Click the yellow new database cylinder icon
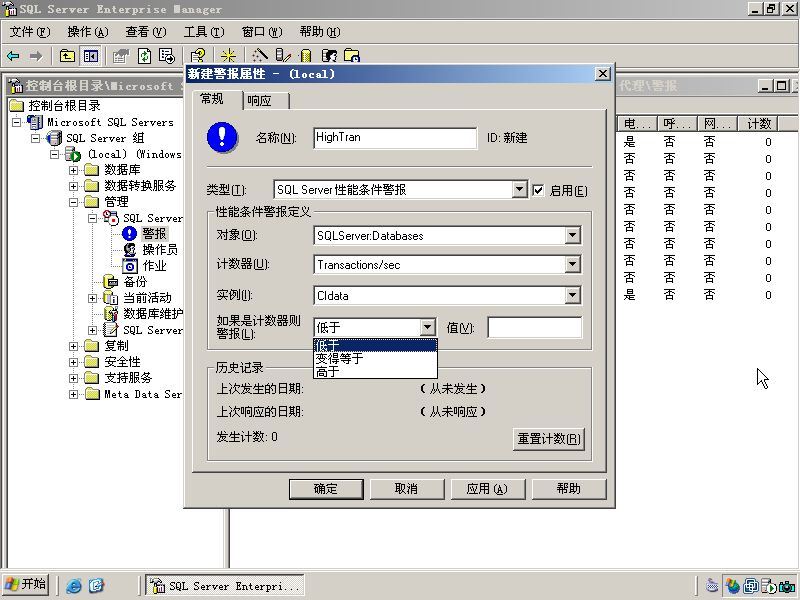This screenshot has width=800, height=600. click(x=306, y=56)
